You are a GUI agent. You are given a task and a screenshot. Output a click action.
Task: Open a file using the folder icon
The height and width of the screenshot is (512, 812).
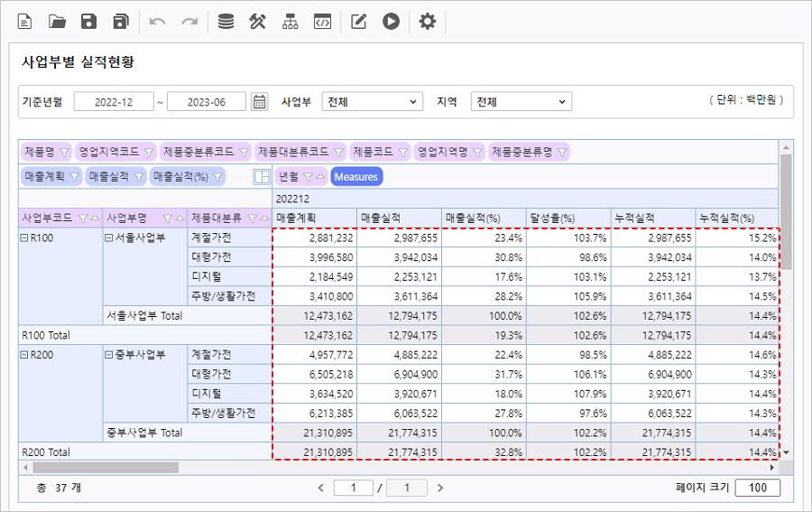point(57,22)
